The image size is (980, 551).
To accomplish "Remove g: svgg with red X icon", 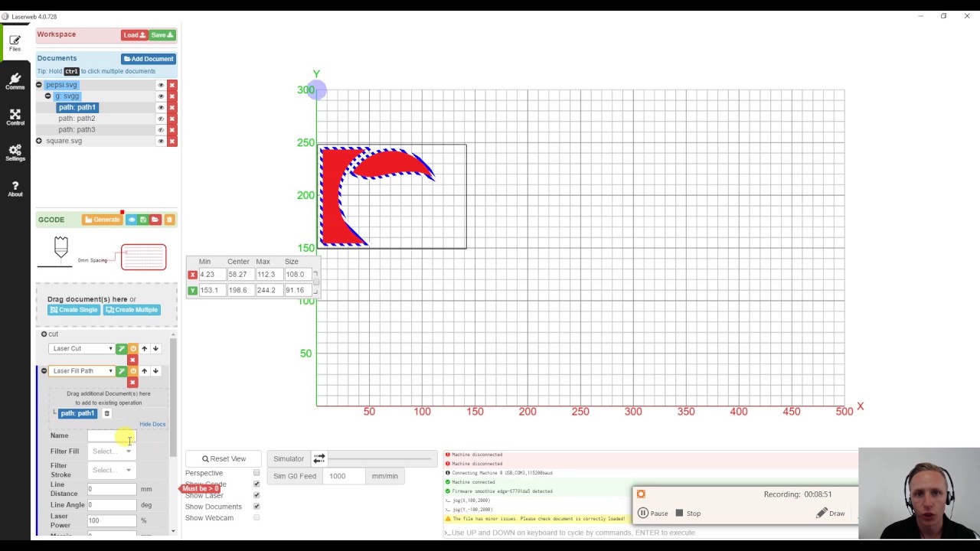I will (172, 96).
